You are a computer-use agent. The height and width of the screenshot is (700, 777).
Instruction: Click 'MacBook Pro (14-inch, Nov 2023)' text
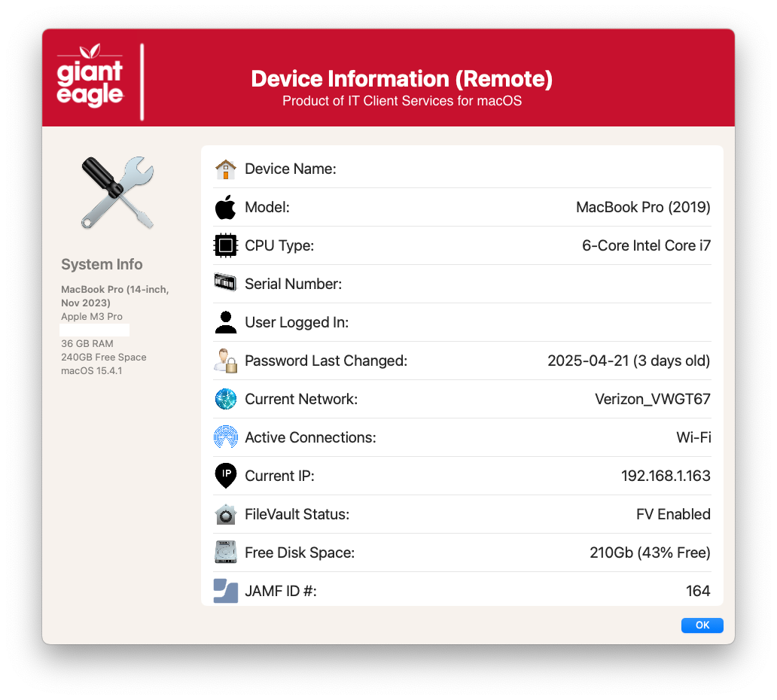(115, 296)
